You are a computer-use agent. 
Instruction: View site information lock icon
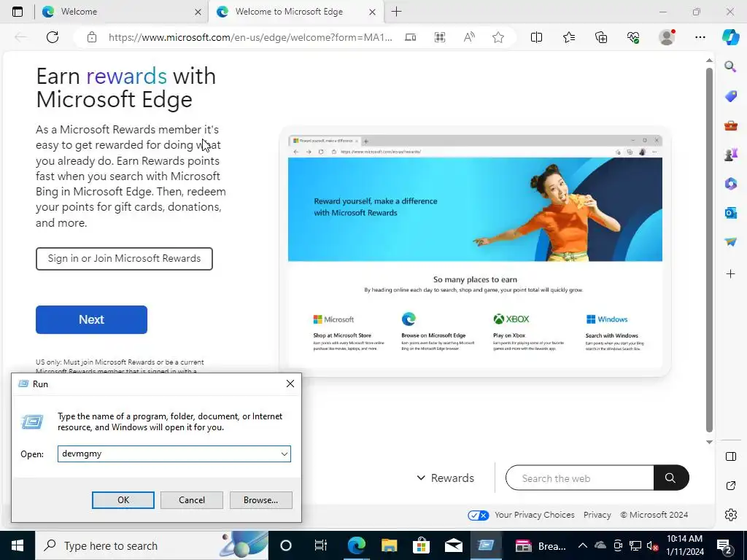tap(92, 37)
